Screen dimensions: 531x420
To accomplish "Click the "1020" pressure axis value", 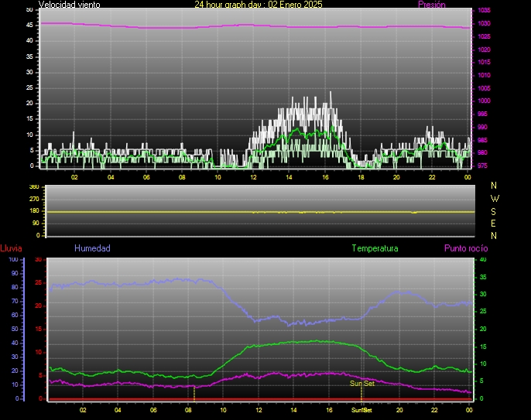I will (484, 50).
